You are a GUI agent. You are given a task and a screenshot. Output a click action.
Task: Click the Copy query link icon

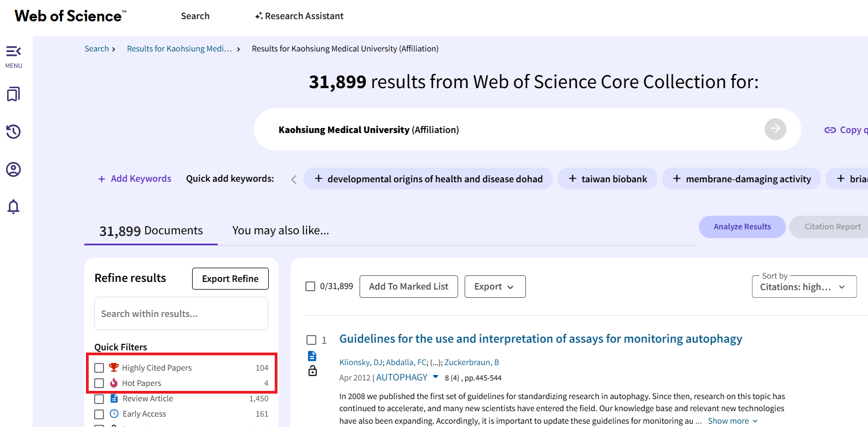point(830,130)
